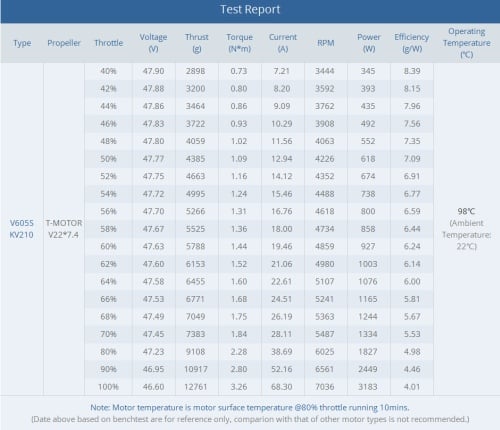Click the Operating Temperature column header

pyautogui.click(x=466, y=43)
